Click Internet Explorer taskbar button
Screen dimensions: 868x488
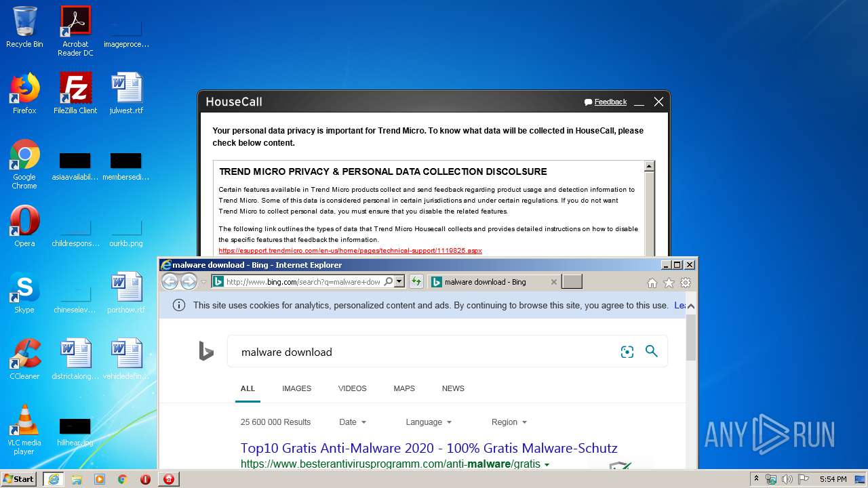point(54,479)
